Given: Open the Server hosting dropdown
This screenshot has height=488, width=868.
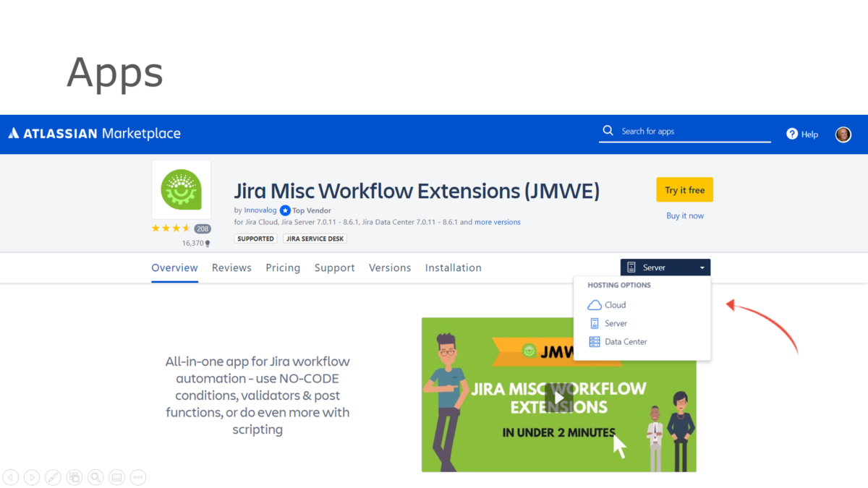Looking at the screenshot, I should coord(664,267).
